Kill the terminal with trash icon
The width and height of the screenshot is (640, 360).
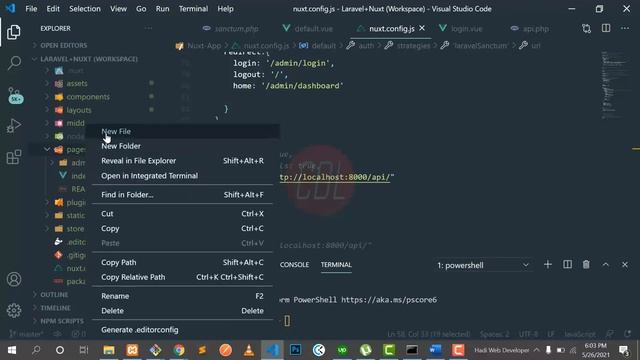586,264
